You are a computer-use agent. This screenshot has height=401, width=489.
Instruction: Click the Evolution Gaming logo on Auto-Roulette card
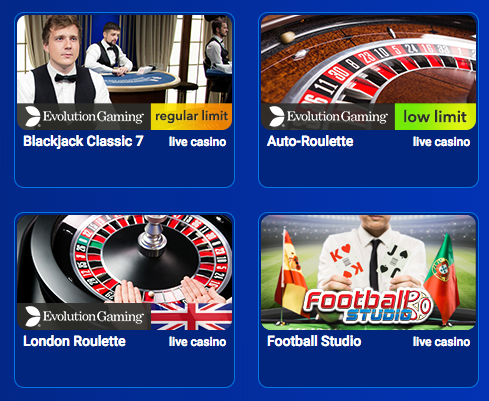pos(328,117)
